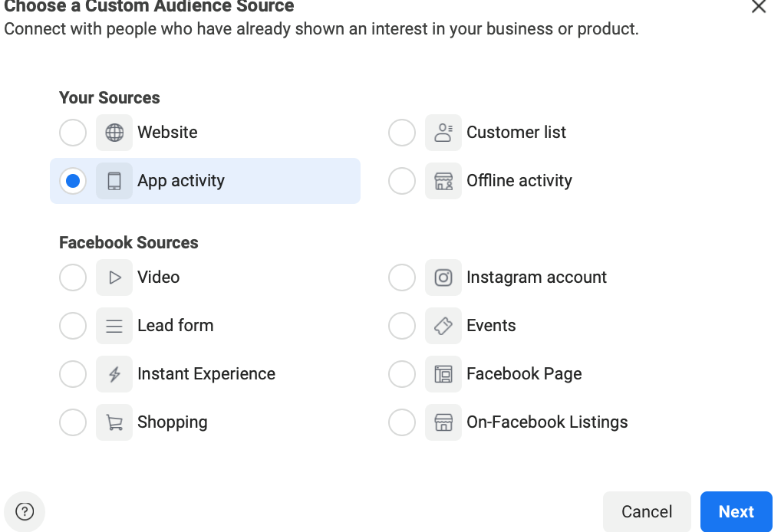Open the help question mark
Screen dimensions: 781x532
pyautogui.click(x=25, y=511)
